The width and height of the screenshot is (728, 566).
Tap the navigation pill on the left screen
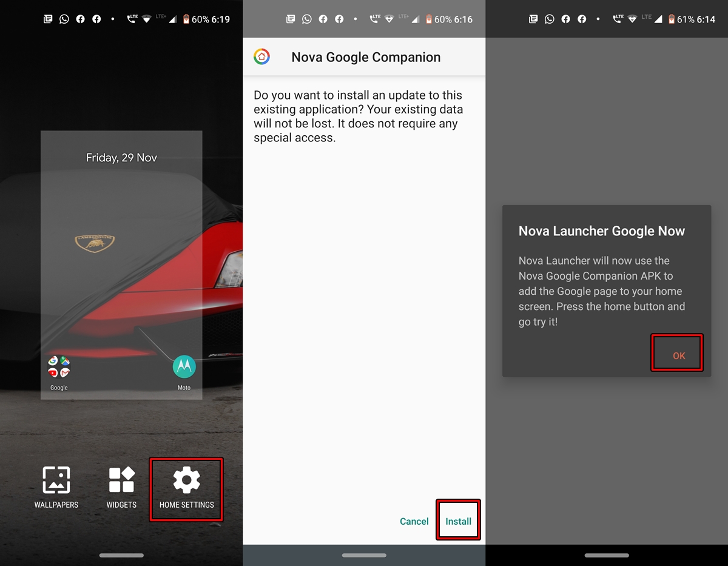[121, 555]
